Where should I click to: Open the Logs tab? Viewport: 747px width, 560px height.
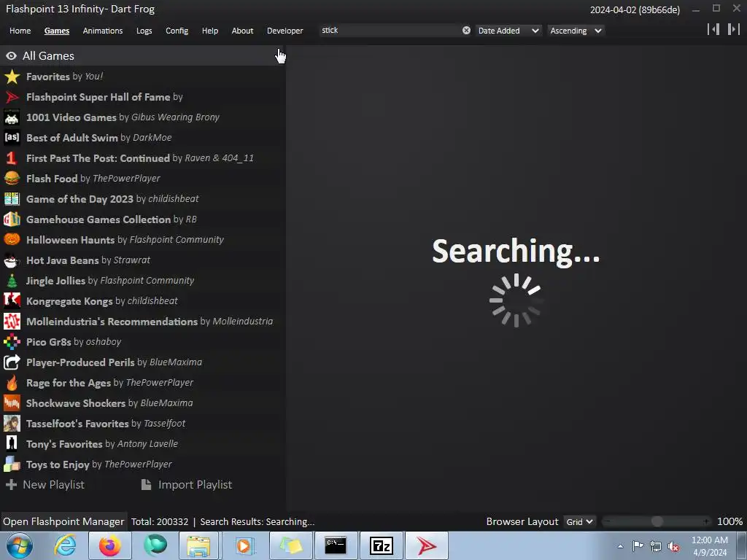[144, 31]
